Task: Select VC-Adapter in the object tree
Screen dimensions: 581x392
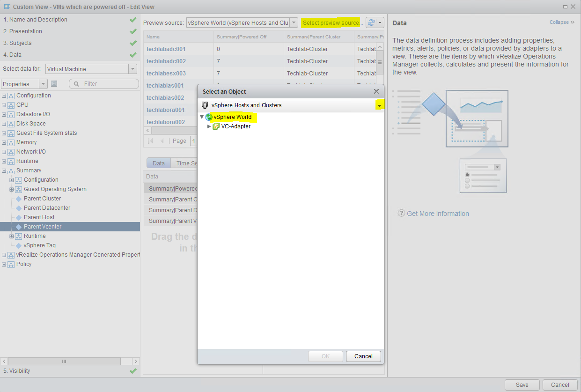Action: (x=236, y=126)
